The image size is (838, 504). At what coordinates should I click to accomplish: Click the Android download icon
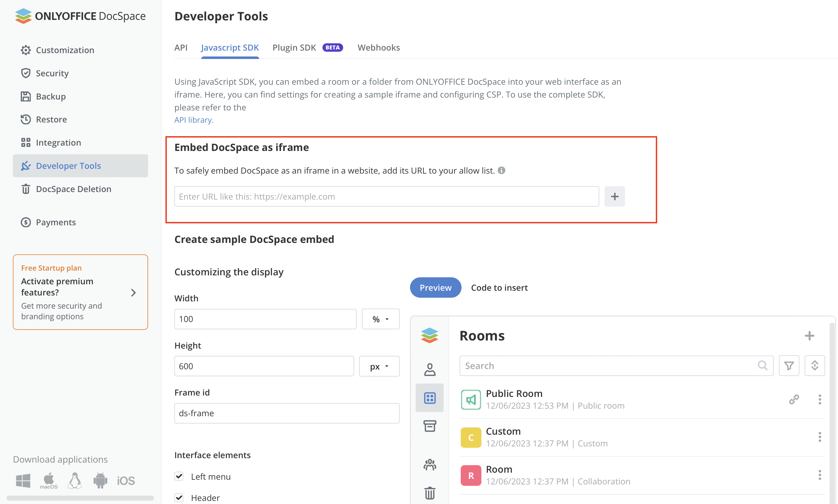(100, 481)
